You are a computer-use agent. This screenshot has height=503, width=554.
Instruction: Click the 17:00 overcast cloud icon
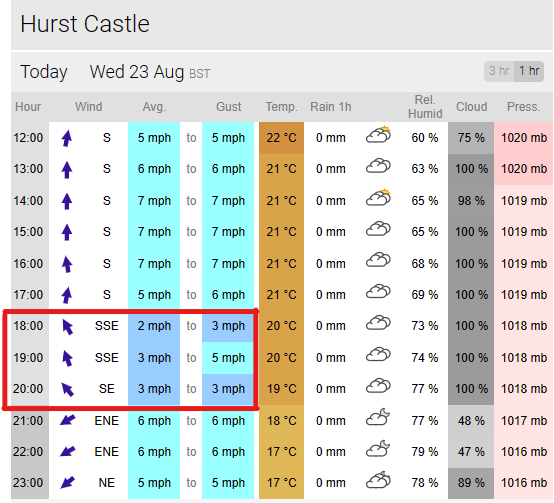[378, 291]
